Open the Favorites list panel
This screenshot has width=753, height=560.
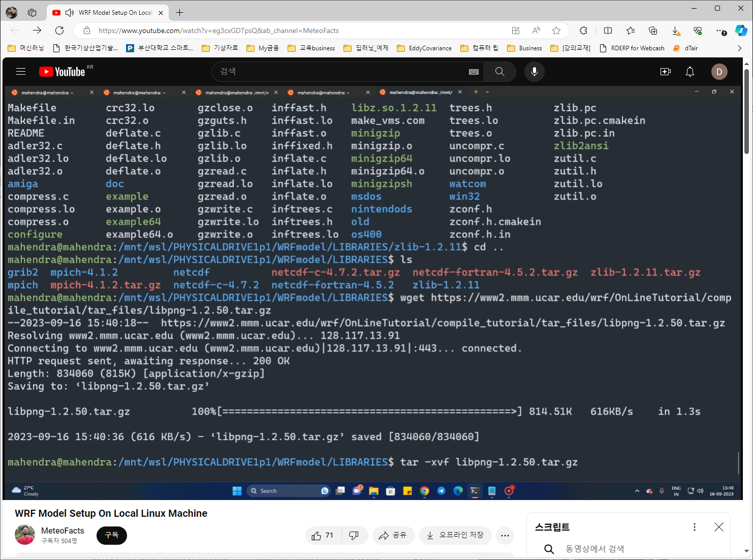click(631, 30)
